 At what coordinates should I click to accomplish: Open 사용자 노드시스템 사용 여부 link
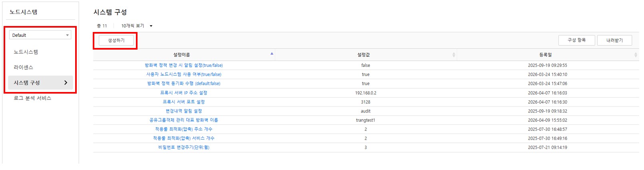pyautogui.click(x=184, y=74)
